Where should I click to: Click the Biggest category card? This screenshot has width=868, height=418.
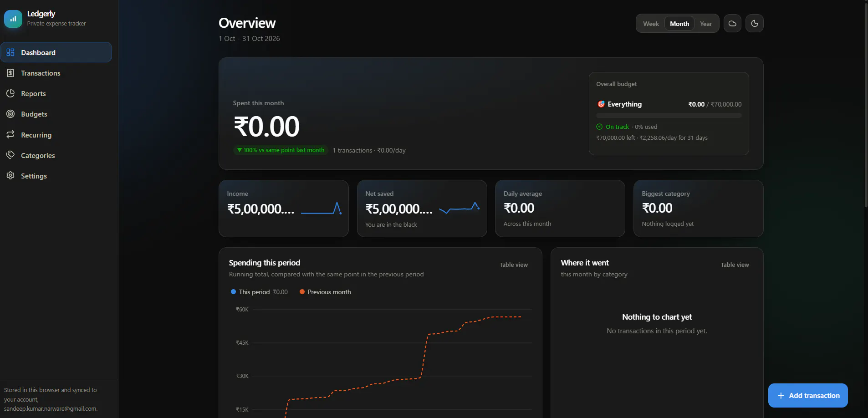[x=698, y=209]
